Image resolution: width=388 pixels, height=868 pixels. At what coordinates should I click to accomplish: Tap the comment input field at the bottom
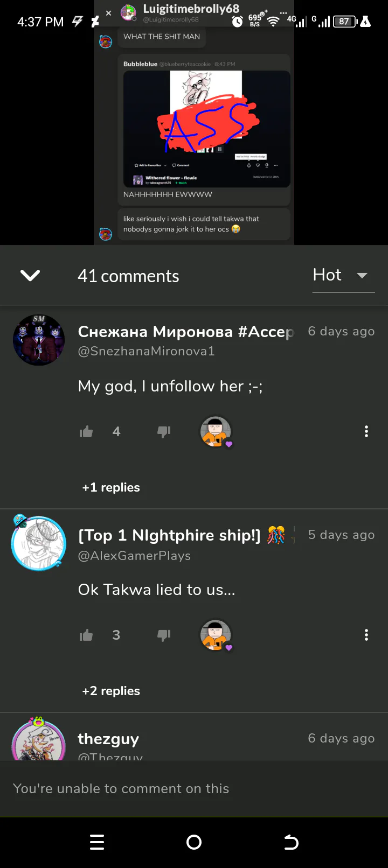pos(194,788)
